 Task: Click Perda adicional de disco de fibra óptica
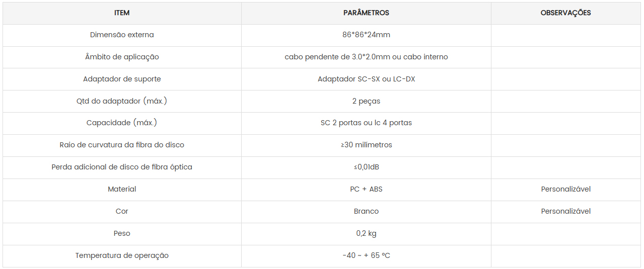tap(122, 167)
